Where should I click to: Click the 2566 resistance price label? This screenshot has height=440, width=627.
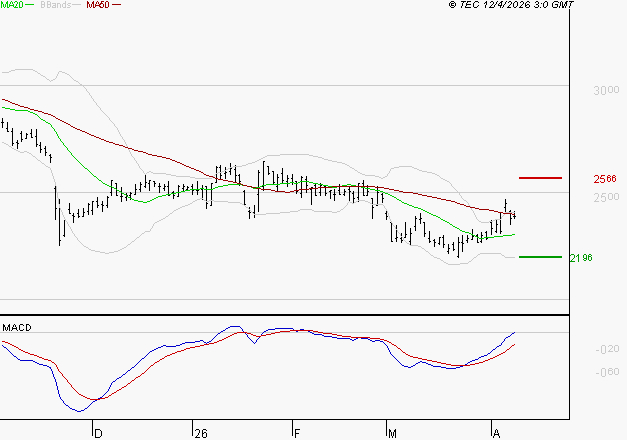tap(604, 179)
